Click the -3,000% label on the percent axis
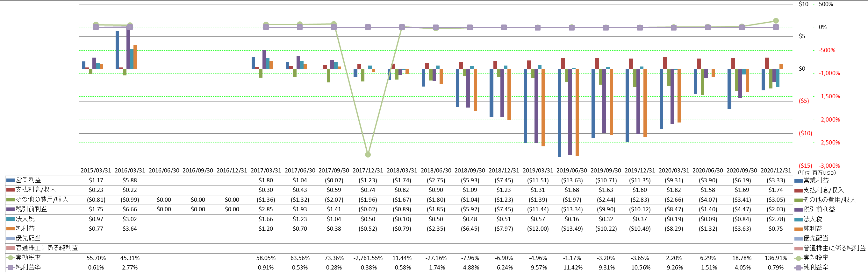 [829, 166]
